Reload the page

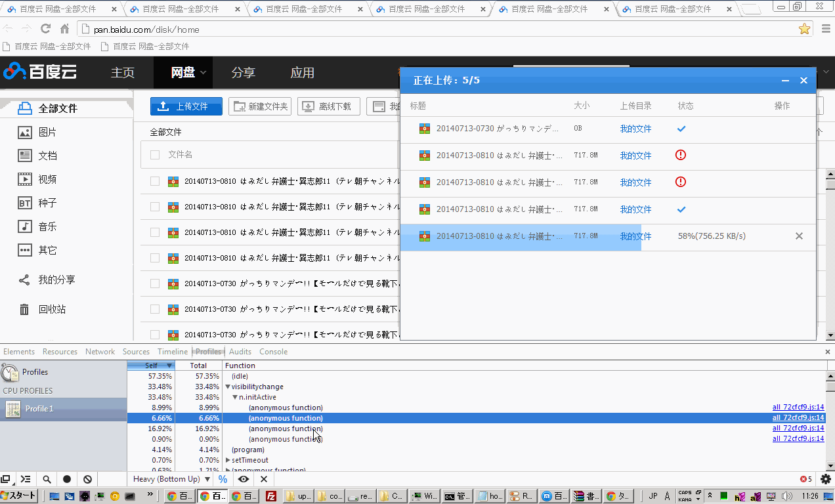tap(45, 29)
